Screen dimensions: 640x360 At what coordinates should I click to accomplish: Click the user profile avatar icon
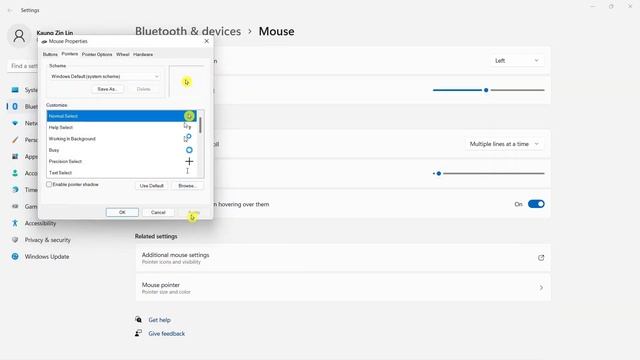click(x=19, y=36)
